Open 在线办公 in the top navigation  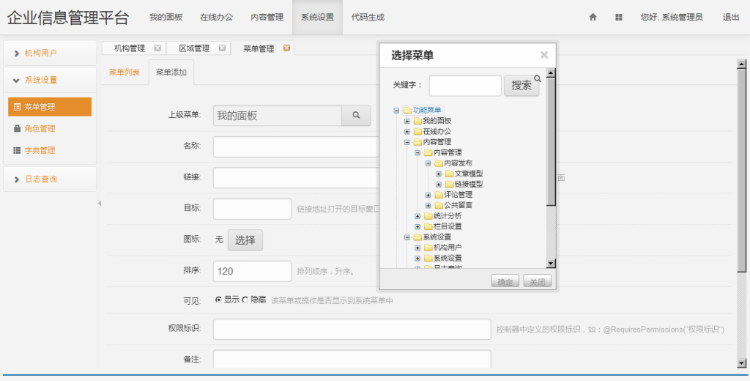coord(216,17)
